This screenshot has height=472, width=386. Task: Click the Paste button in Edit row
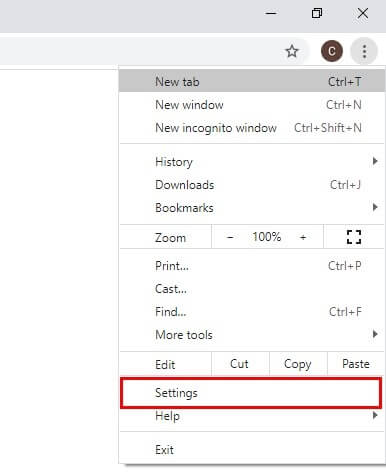click(x=356, y=364)
